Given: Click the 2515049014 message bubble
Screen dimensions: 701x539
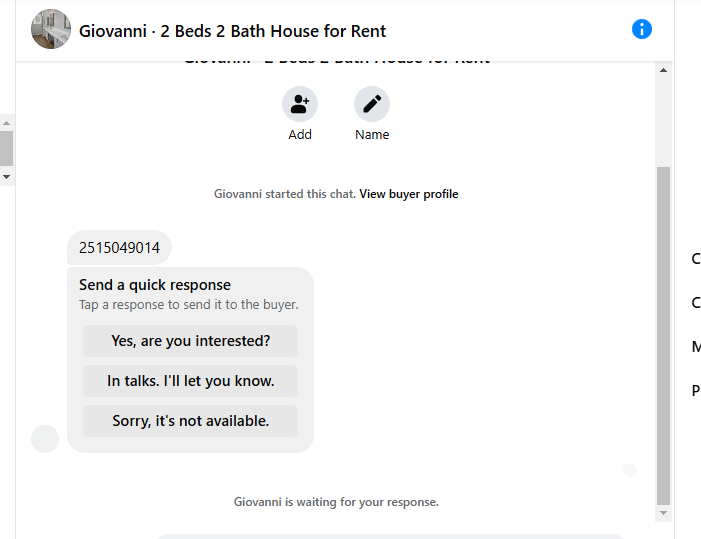Looking at the screenshot, I should (119, 248).
